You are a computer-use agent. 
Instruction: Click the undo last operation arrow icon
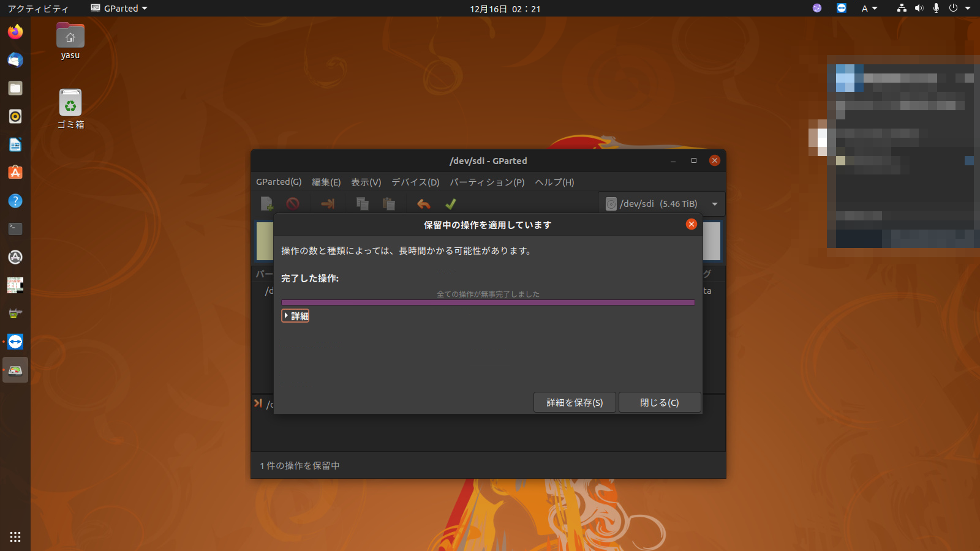423,204
